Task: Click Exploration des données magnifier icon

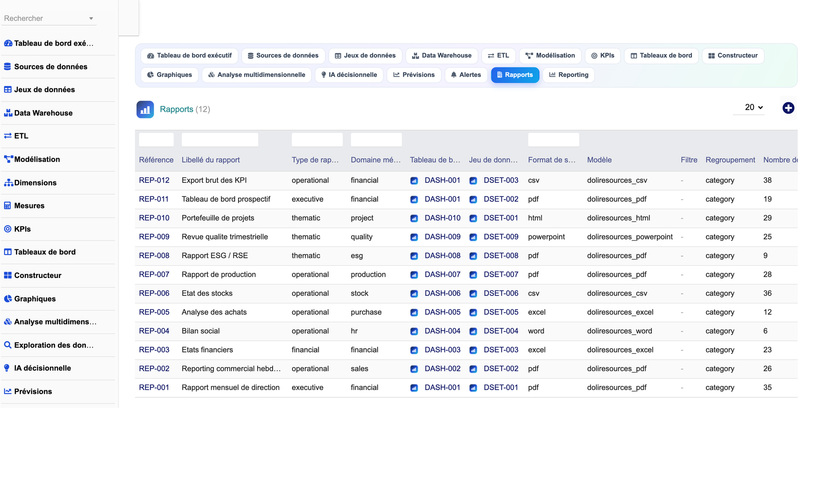Action: pos(8,345)
